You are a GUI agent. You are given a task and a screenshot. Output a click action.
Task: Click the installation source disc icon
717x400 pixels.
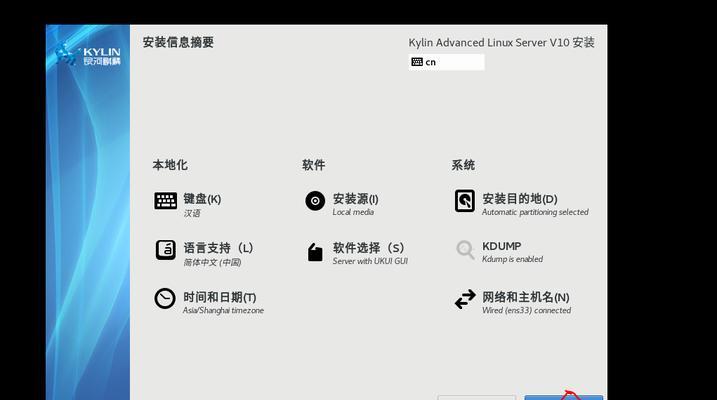click(315, 201)
